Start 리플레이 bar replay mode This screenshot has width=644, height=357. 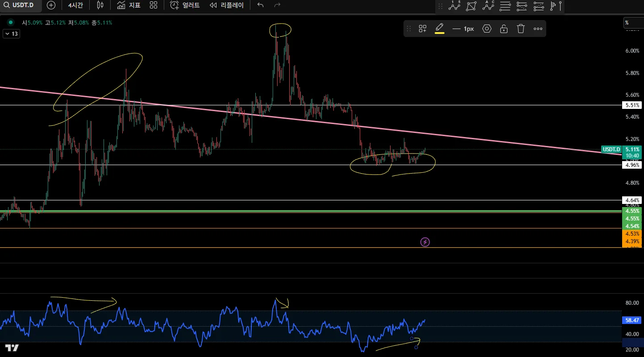[x=227, y=5]
